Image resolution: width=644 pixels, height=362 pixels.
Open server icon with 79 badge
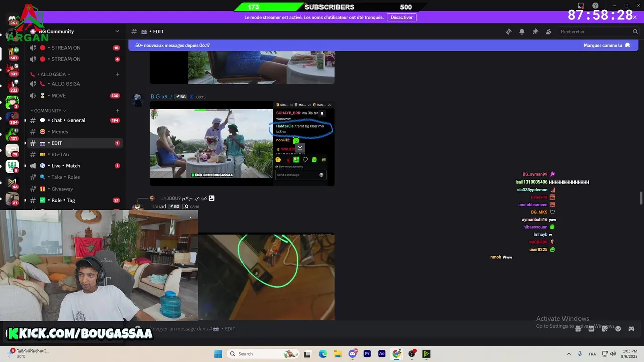[12, 150]
